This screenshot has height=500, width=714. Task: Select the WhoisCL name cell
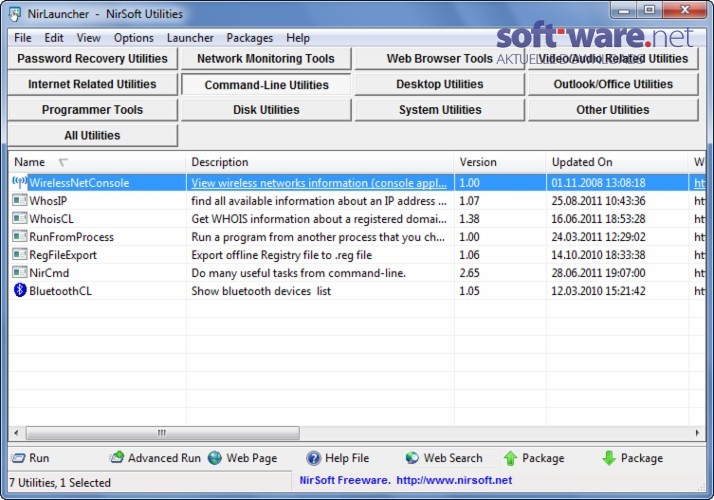(x=51, y=219)
